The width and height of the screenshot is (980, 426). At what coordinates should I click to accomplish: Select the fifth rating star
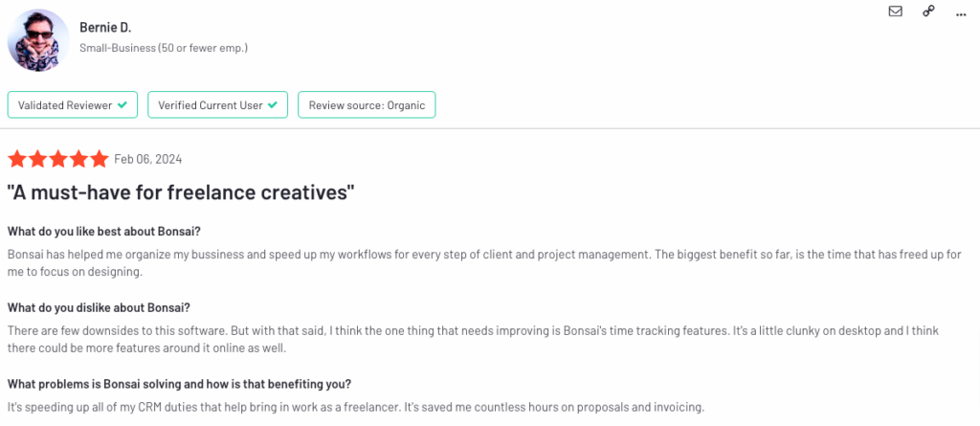click(x=99, y=160)
